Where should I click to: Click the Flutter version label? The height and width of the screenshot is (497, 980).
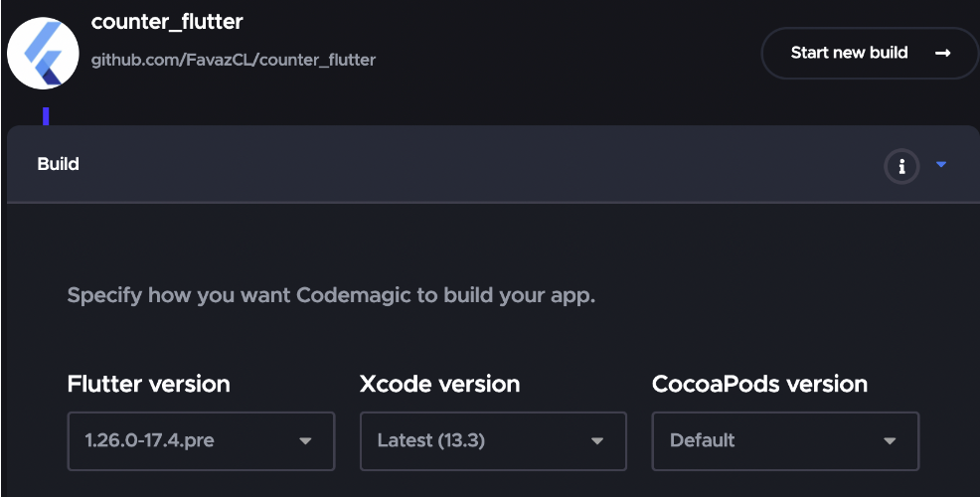tap(149, 384)
